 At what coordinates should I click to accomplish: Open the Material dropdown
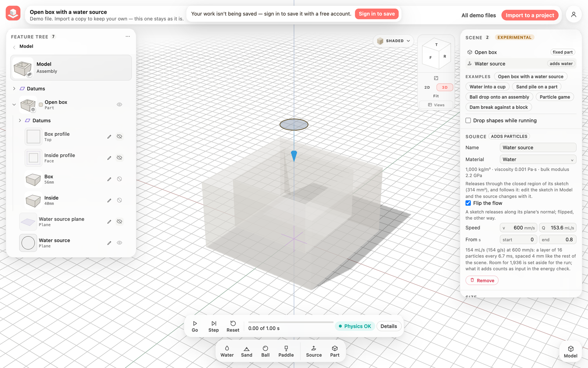click(x=538, y=159)
